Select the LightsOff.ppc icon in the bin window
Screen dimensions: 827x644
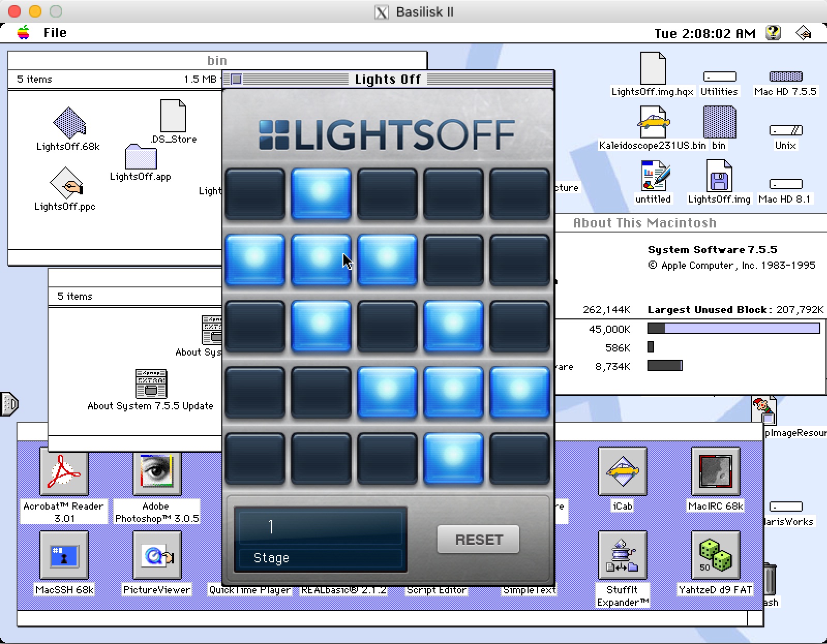[x=66, y=183]
